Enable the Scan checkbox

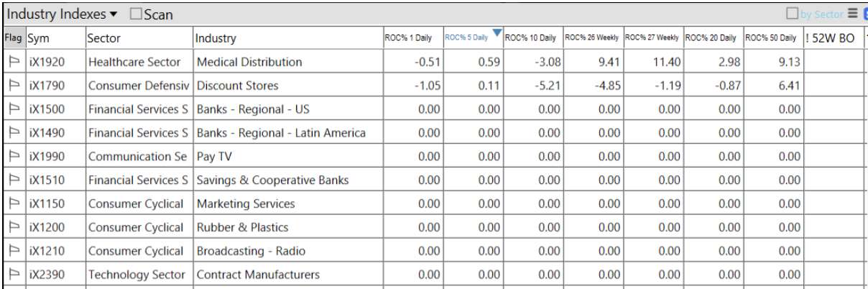[137, 14]
